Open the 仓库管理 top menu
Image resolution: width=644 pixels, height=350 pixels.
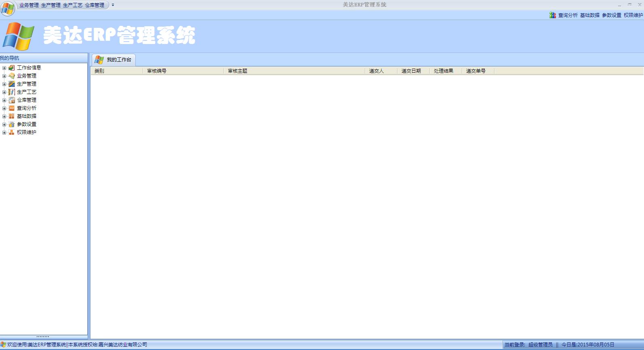pos(95,5)
